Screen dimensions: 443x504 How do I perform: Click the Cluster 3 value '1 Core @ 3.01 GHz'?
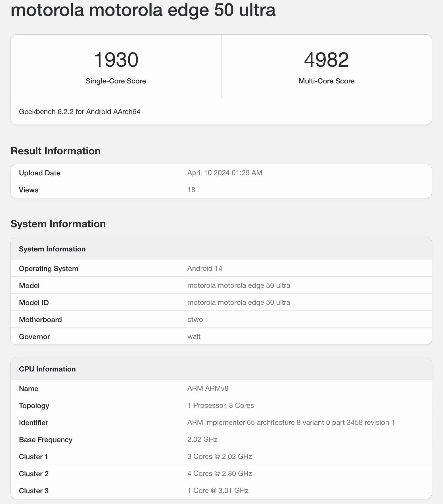click(x=218, y=491)
